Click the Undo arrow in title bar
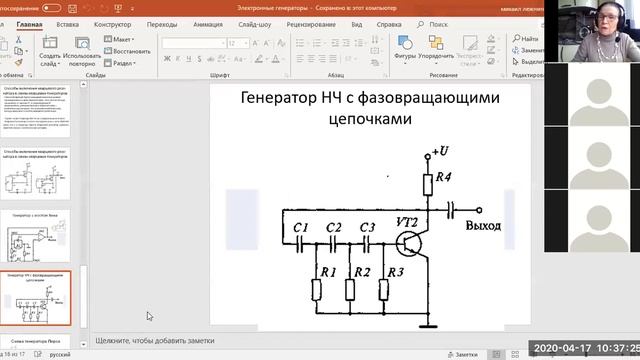 (87, 8)
